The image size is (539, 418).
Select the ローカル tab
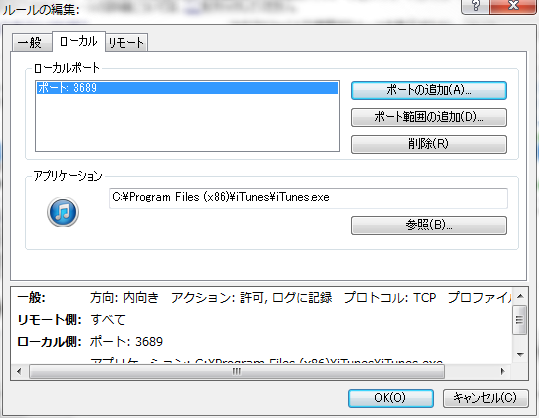point(78,42)
